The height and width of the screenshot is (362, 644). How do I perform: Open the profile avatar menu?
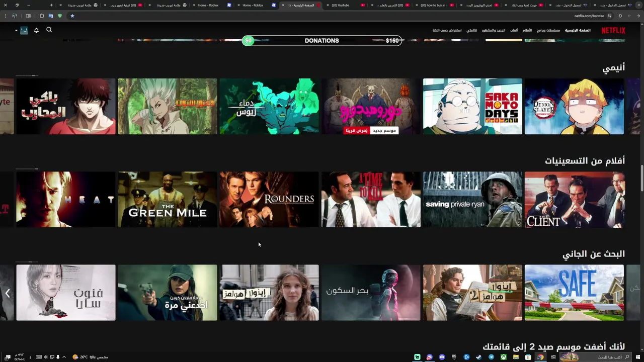click(x=24, y=30)
